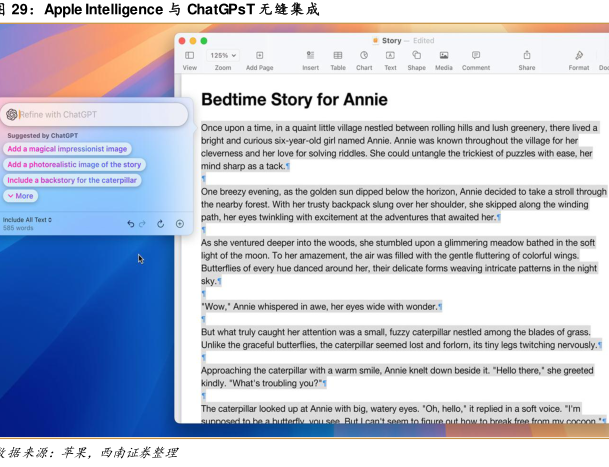The image size is (609, 467).
Task: Insert a Text box
Action: point(390,56)
